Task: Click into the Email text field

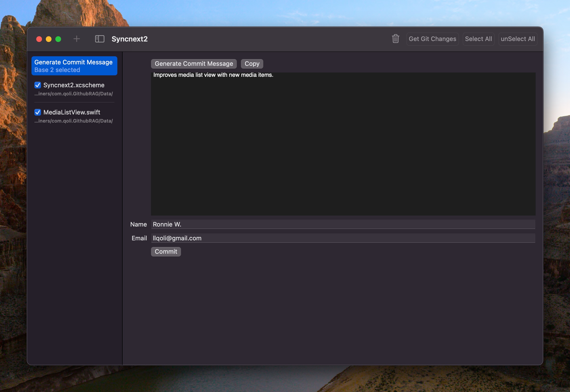Action: pos(343,238)
